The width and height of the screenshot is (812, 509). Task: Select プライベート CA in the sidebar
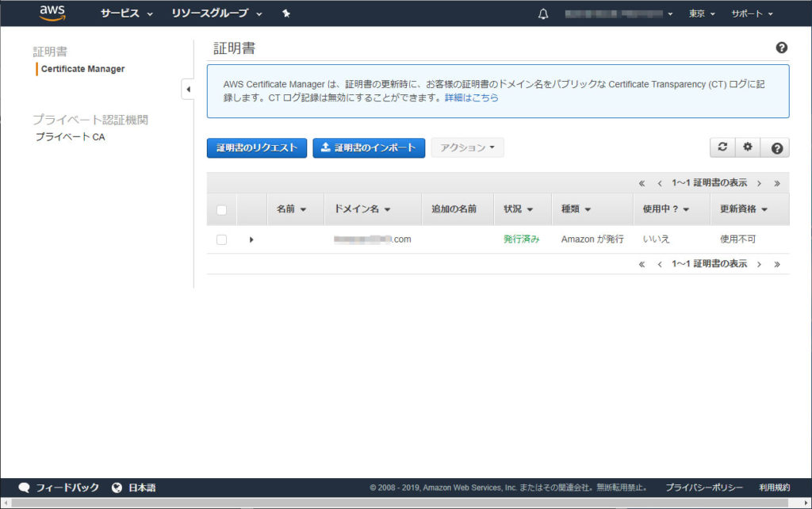[70, 137]
